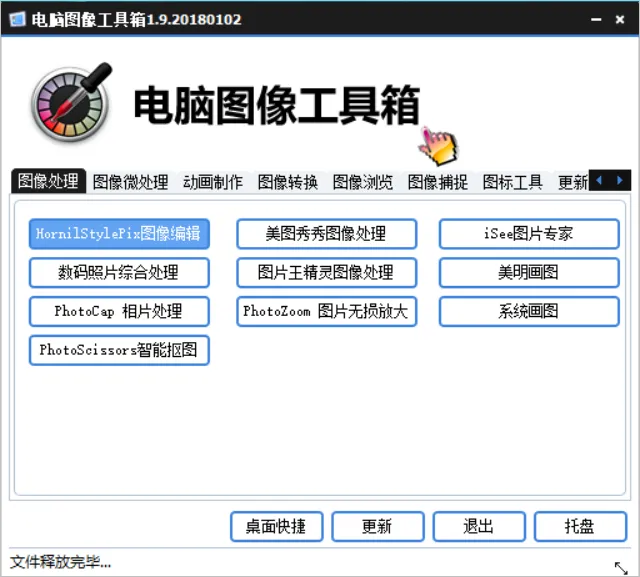
Task: Launch HornilStylePix图像编辑
Action: [x=119, y=234]
